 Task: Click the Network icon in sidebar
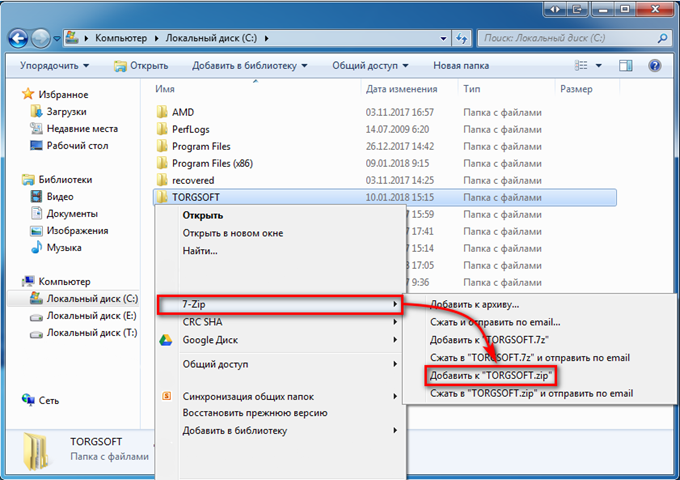29,399
